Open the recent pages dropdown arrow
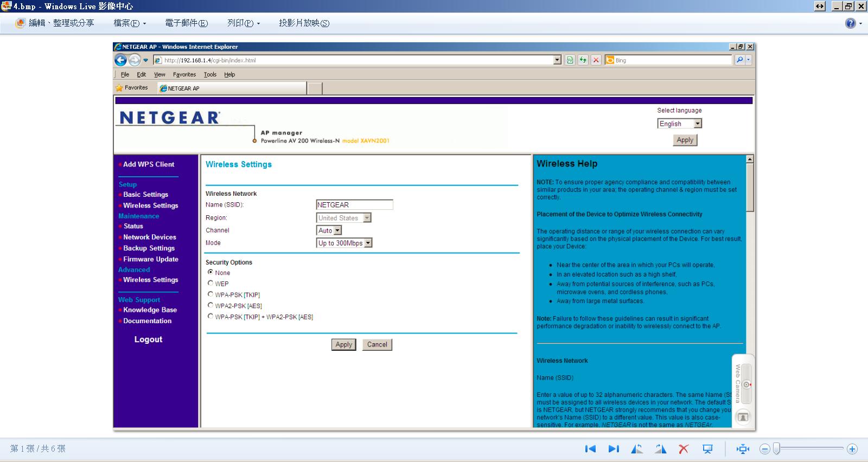The image size is (868, 462). click(x=145, y=60)
